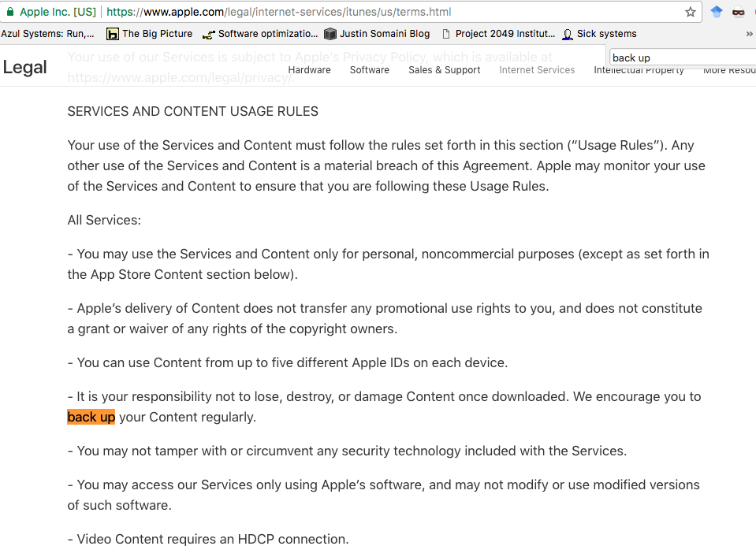Go to Legal home heading

tap(25, 67)
